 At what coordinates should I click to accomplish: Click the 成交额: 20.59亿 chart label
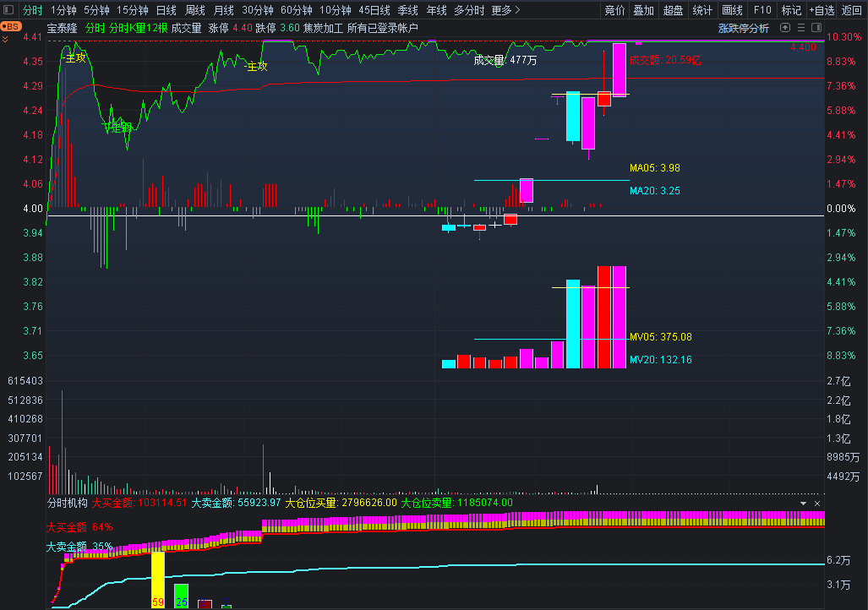tap(665, 60)
